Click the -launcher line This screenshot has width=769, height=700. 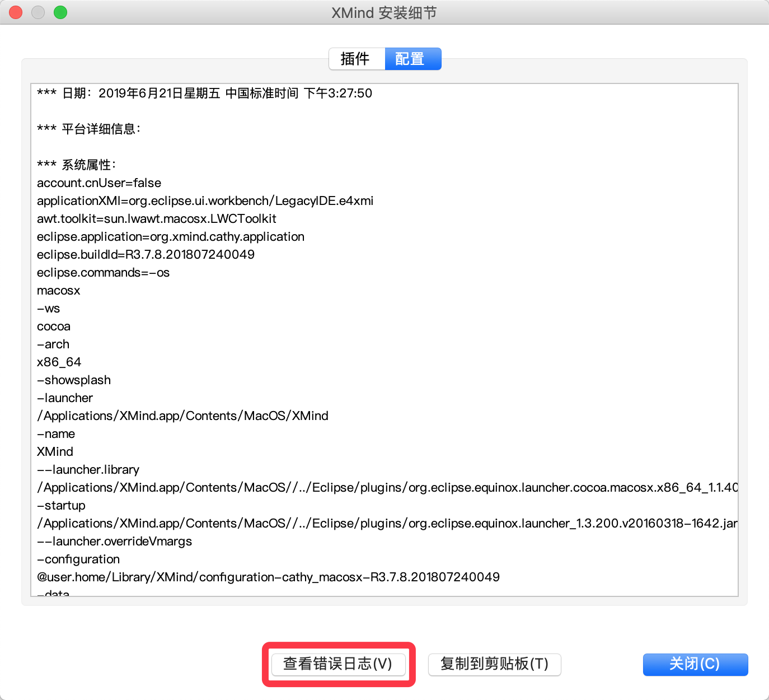pyautogui.click(x=65, y=398)
